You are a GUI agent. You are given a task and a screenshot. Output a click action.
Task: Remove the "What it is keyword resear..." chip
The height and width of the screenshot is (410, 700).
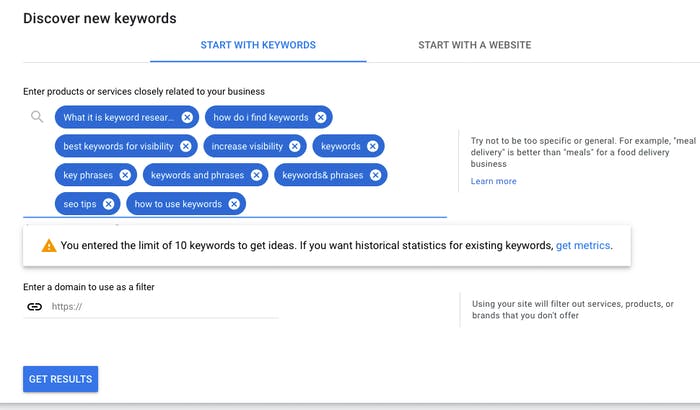[187, 117]
